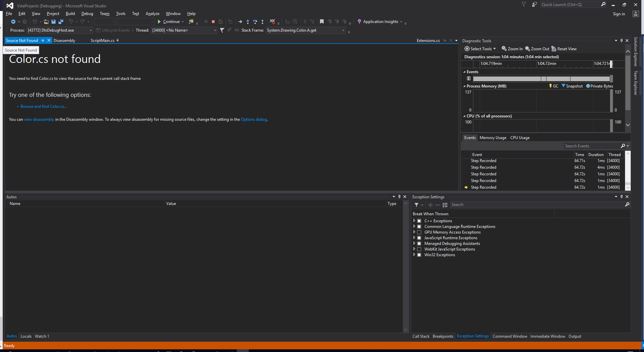Screen dimensions: 644x352
Task: Zoom In on the diagnostics timeline
Action: tap(512, 49)
